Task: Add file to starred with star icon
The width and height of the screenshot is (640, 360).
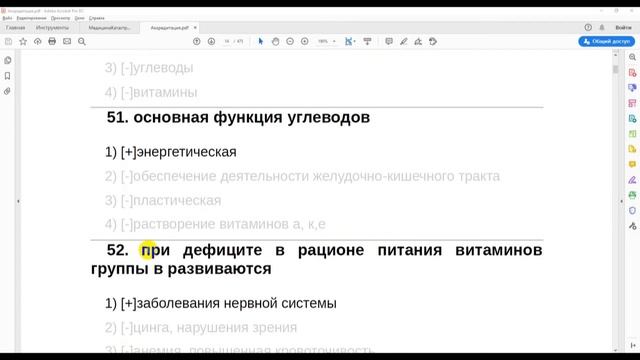Action: (23, 41)
